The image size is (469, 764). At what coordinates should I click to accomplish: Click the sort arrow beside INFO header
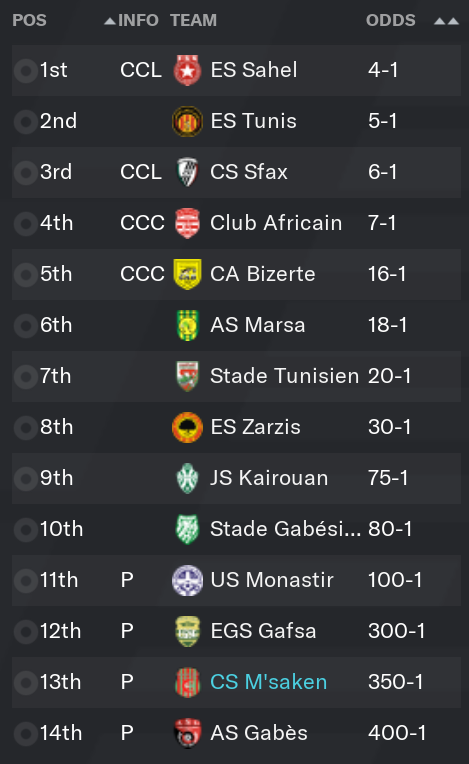pos(110,21)
